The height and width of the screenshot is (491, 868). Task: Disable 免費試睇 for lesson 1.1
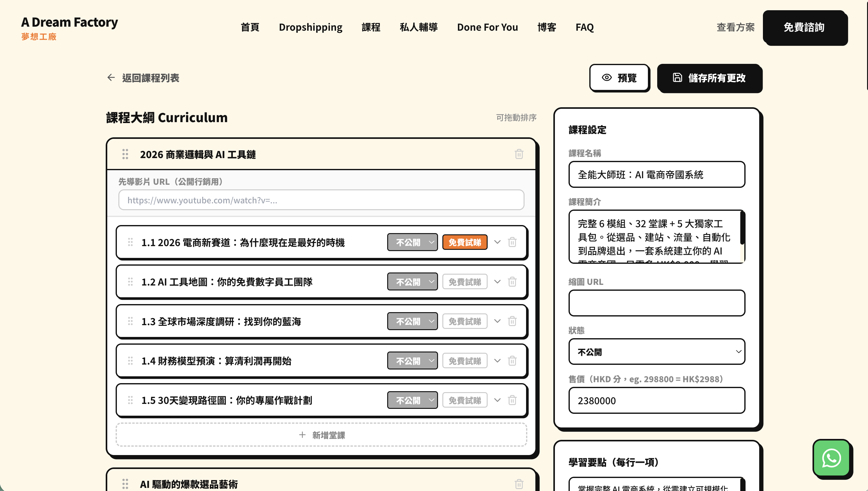(x=464, y=242)
